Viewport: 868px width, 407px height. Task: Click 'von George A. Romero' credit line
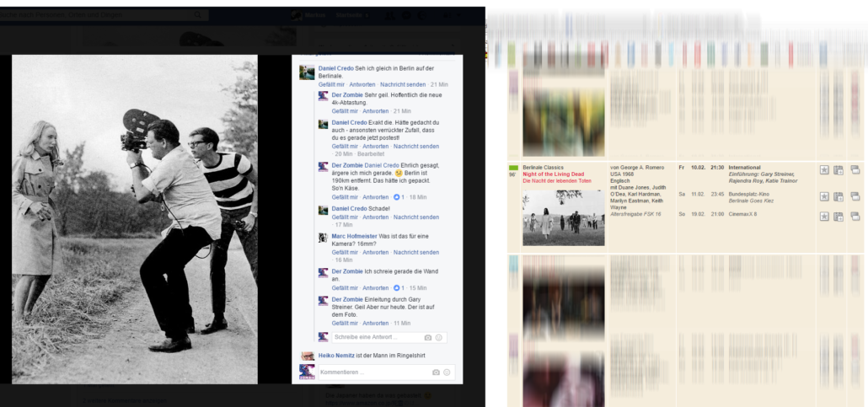coord(637,167)
